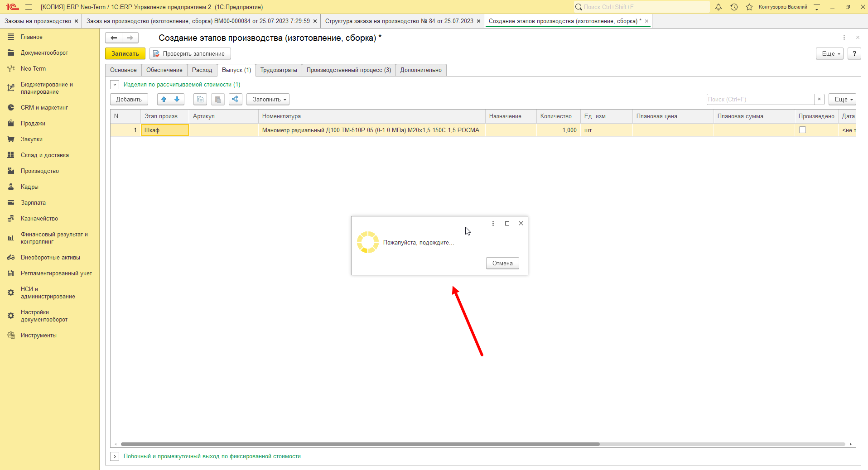Switch to the Обеспечение tab
868x470 pixels.
point(164,70)
